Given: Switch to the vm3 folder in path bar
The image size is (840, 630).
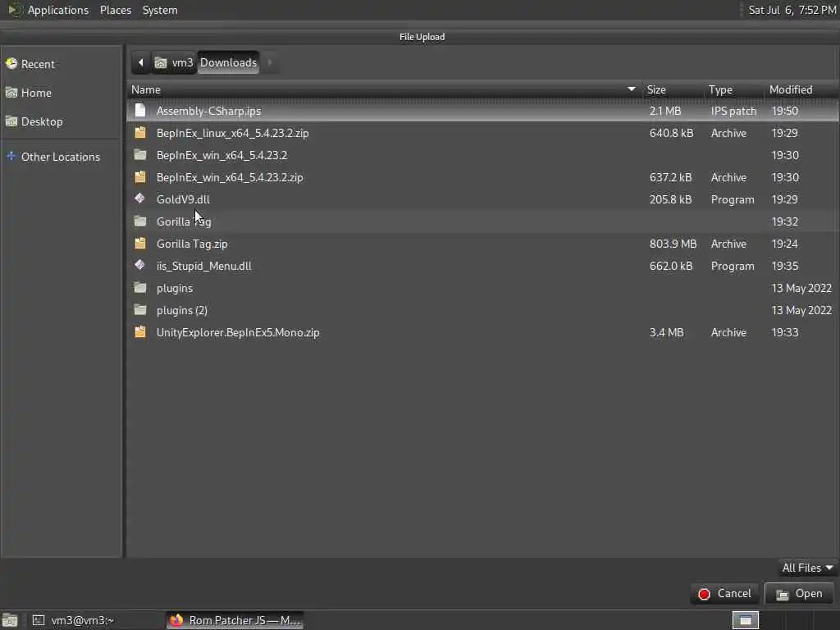Looking at the screenshot, I should pos(175,62).
